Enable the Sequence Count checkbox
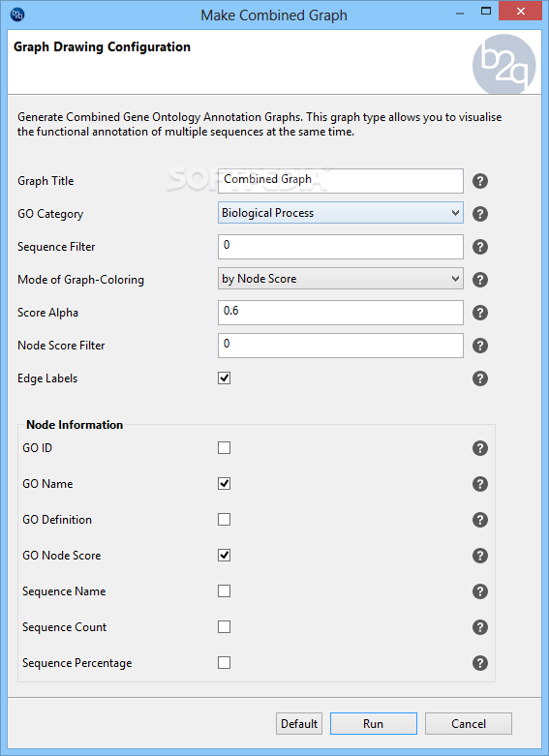 [224, 627]
